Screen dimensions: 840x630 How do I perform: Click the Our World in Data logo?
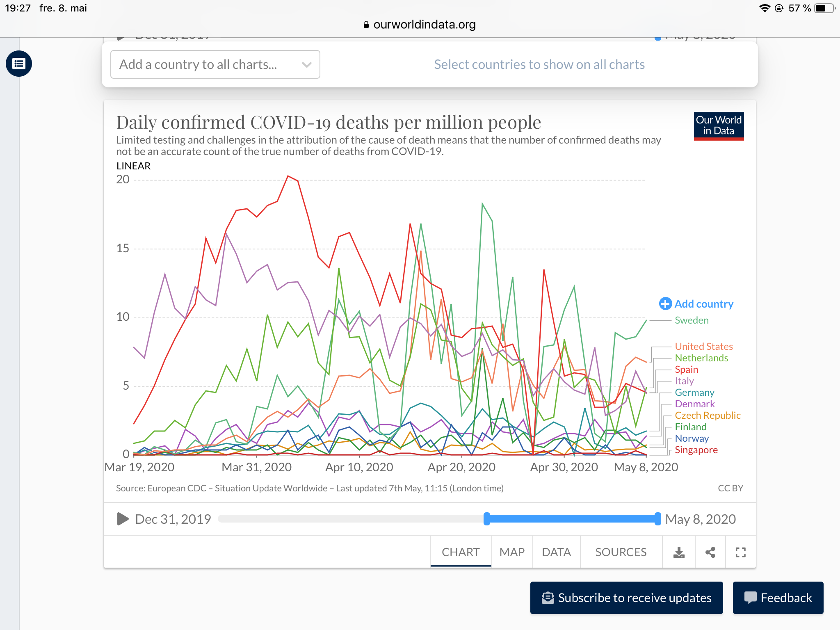pos(719,126)
